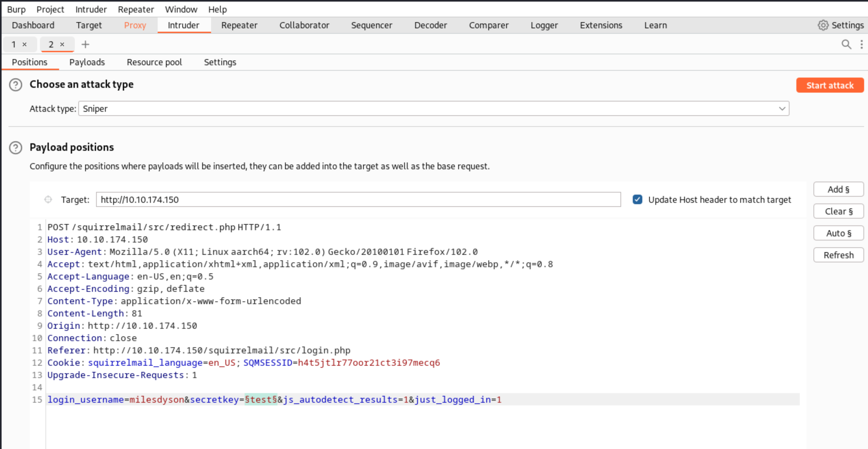
Task: Select Intruder attack tab 2
Action: pyautogui.click(x=51, y=44)
